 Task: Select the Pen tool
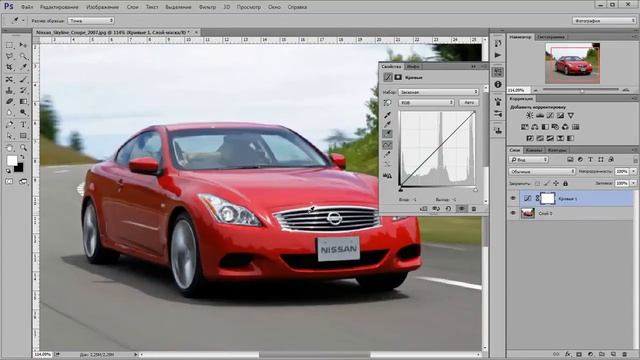pos(9,124)
